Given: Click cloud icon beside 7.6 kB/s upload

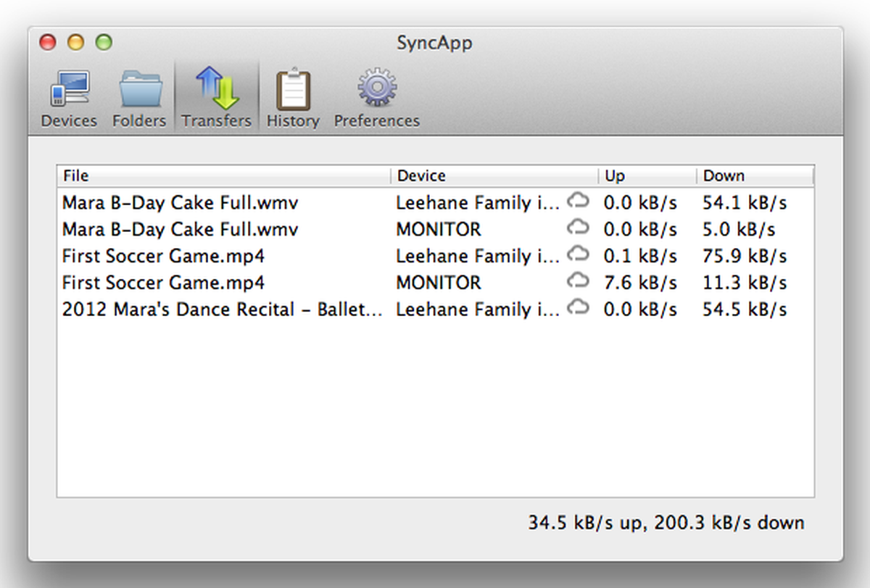Looking at the screenshot, I should (578, 281).
